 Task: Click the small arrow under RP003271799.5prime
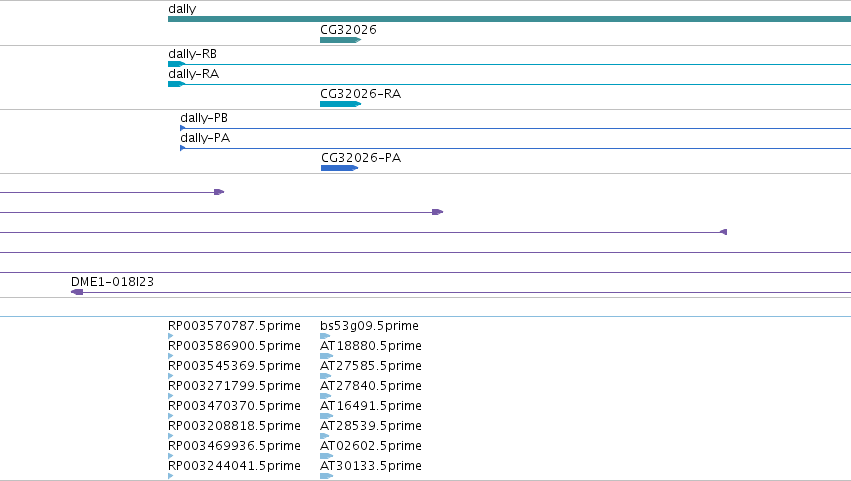(170, 396)
